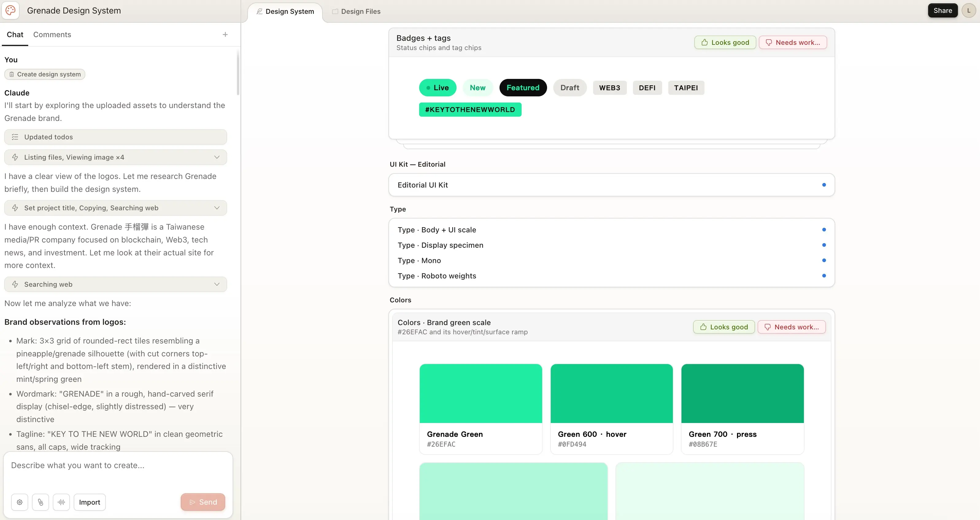980x520 pixels.
Task: Click the Create design system chip
Action: pos(44,74)
